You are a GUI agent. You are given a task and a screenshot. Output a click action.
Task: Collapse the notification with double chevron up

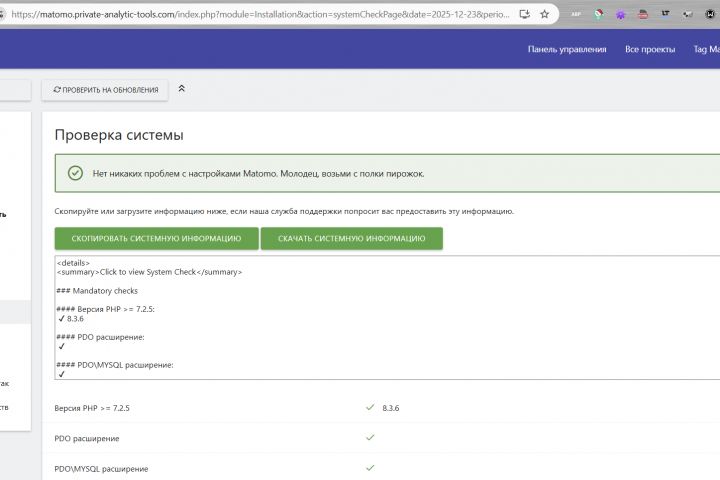pos(181,89)
